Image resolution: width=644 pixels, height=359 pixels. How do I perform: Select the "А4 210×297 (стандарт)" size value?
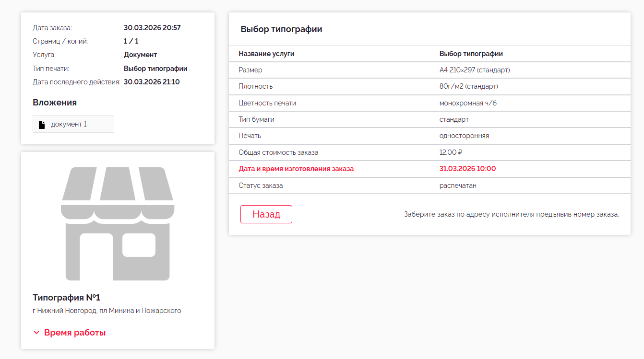474,70
